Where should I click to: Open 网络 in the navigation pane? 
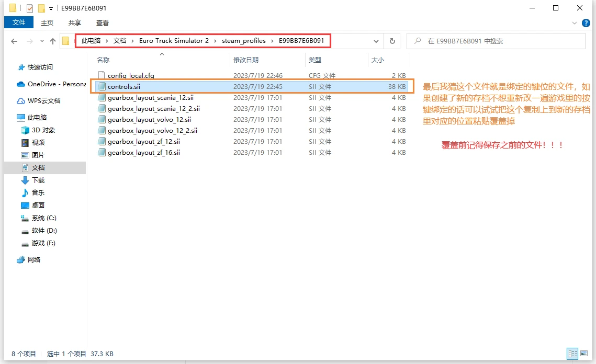(x=34, y=259)
